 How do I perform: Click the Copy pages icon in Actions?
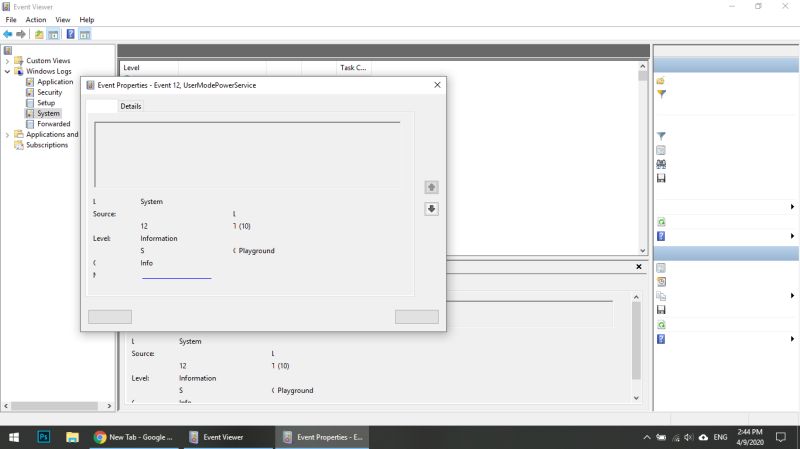[661, 296]
